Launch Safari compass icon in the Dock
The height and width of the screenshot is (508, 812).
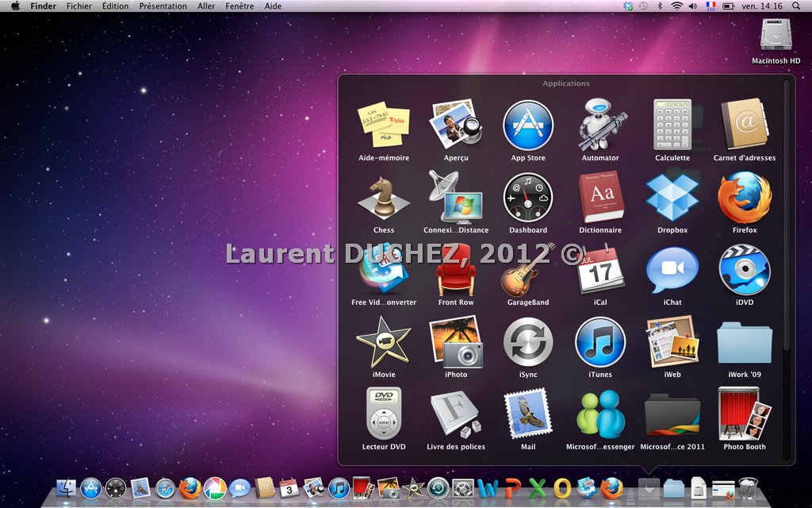coord(165,488)
